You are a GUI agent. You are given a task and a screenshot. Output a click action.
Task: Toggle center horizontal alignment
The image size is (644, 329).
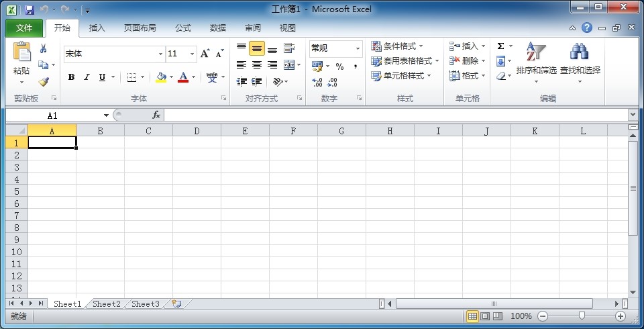tap(257, 64)
